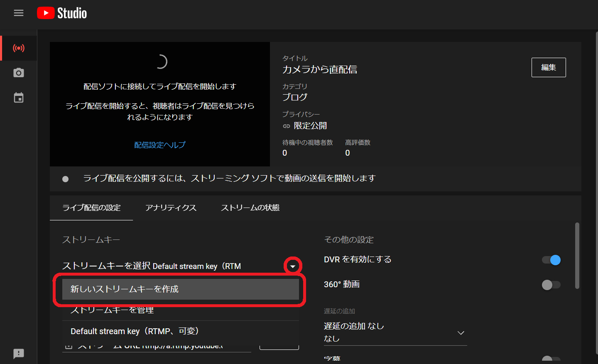Click the link icon beside 限定公開
The width and height of the screenshot is (598, 364).
tap(287, 126)
